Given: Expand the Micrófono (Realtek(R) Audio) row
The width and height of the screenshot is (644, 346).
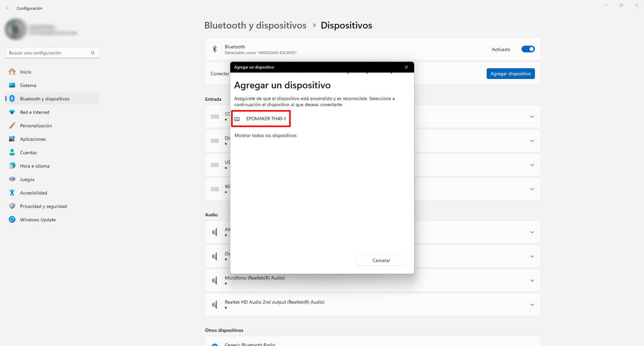Looking at the screenshot, I should tap(532, 281).
